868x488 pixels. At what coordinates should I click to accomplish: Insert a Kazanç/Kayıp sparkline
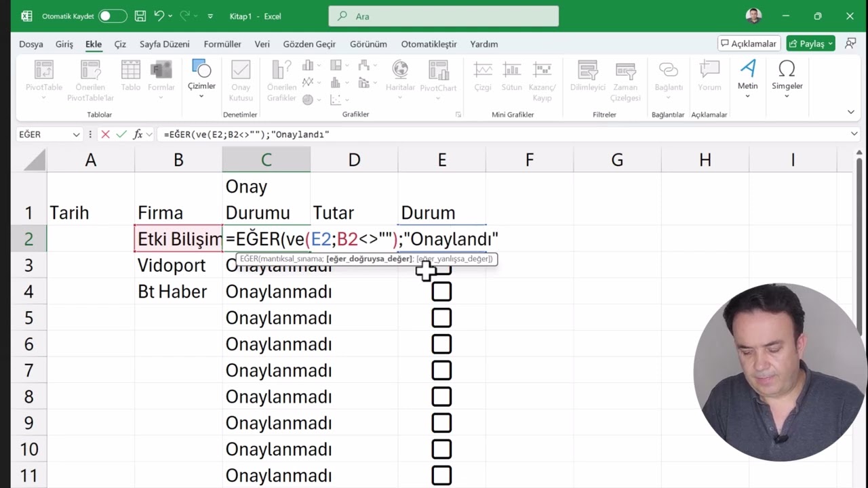pyautogui.click(x=542, y=80)
